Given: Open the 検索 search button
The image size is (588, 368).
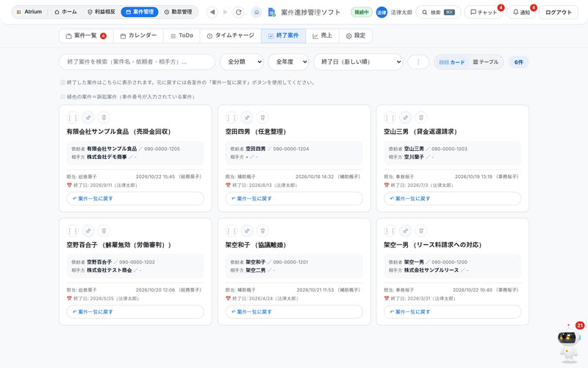Looking at the screenshot, I should tap(438, 13).
